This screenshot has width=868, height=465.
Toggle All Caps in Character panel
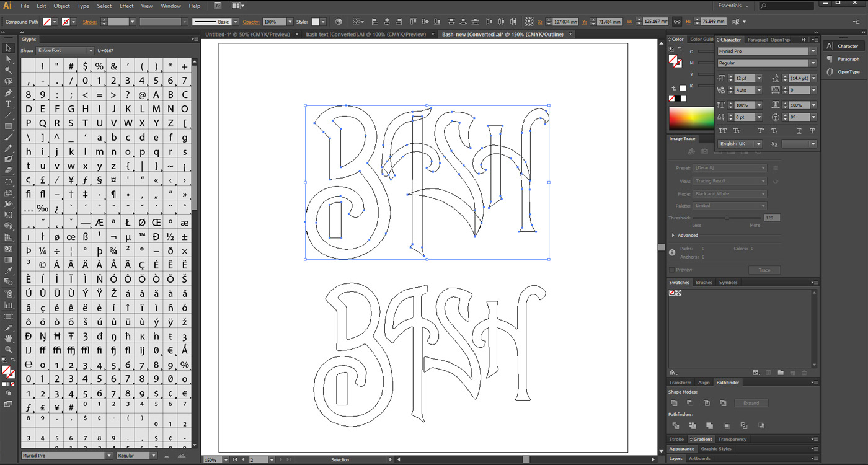tap(723, 131)
